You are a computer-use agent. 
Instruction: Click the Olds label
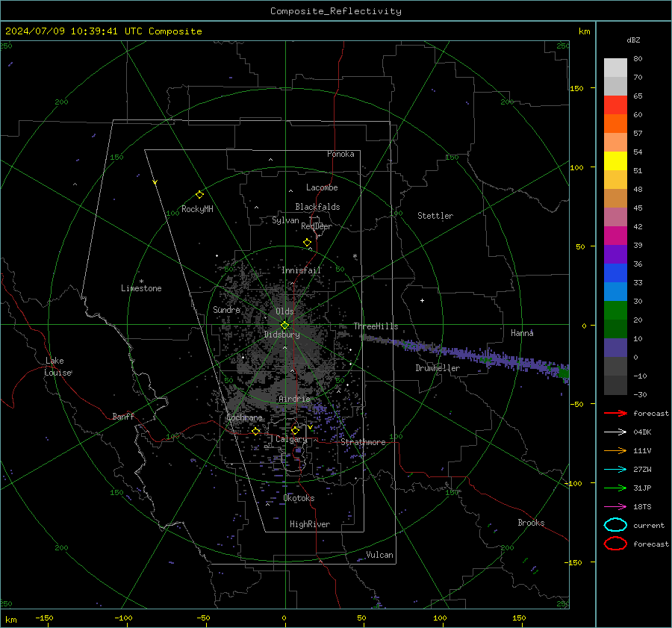284,311
